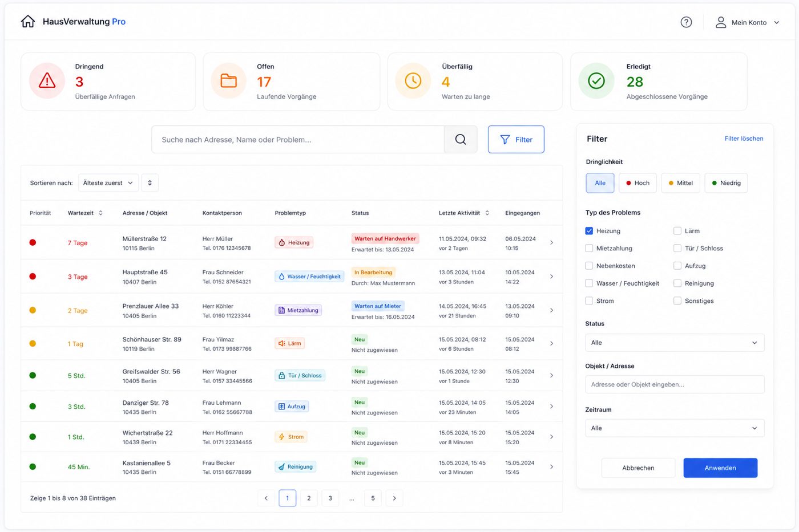Click the checkmark icon on Erledigt card

click(596, 81)
